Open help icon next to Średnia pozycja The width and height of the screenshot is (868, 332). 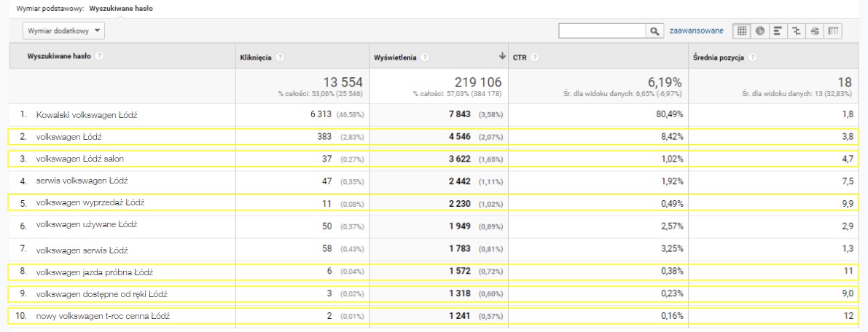coord(752,57)
